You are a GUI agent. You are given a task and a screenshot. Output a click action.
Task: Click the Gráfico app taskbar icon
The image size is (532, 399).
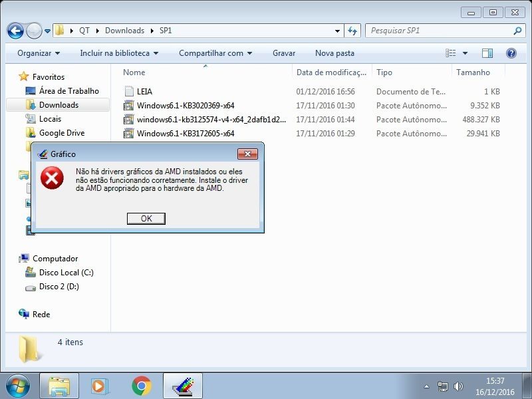tap(183, 386)
